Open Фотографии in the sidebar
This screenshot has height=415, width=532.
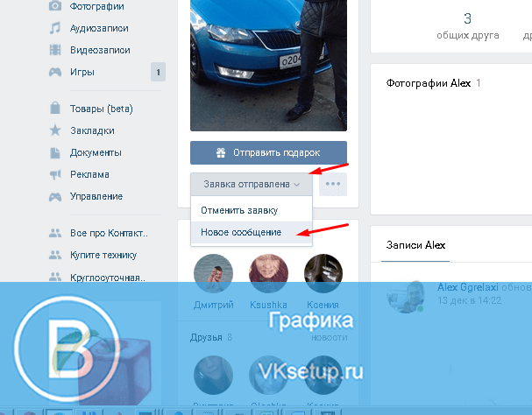point(96,6)
